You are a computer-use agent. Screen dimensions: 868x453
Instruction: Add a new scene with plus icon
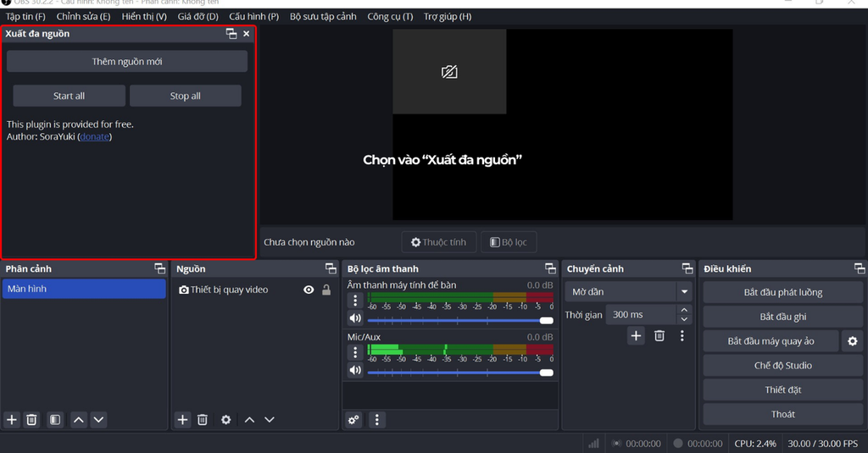tap(12, 420)
